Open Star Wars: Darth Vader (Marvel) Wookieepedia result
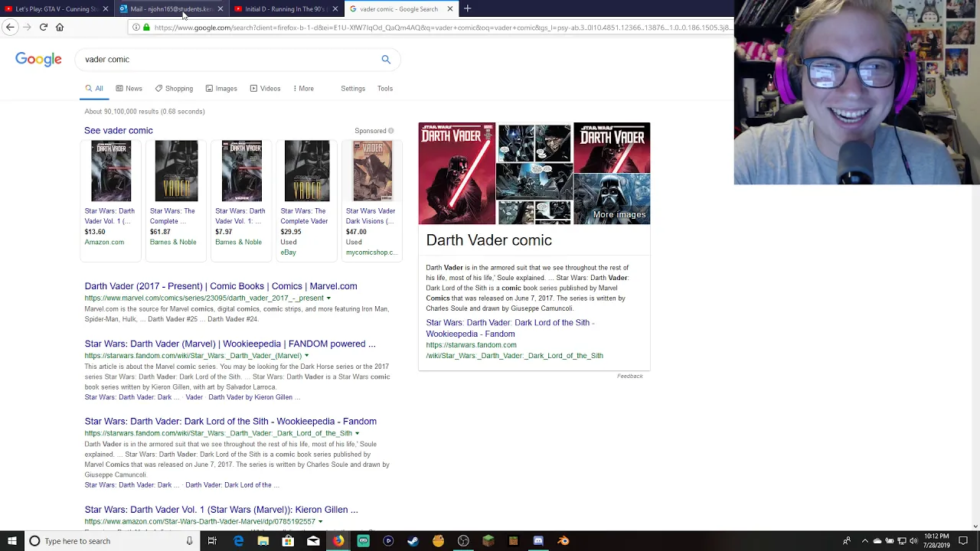 [x=230, y=344]
